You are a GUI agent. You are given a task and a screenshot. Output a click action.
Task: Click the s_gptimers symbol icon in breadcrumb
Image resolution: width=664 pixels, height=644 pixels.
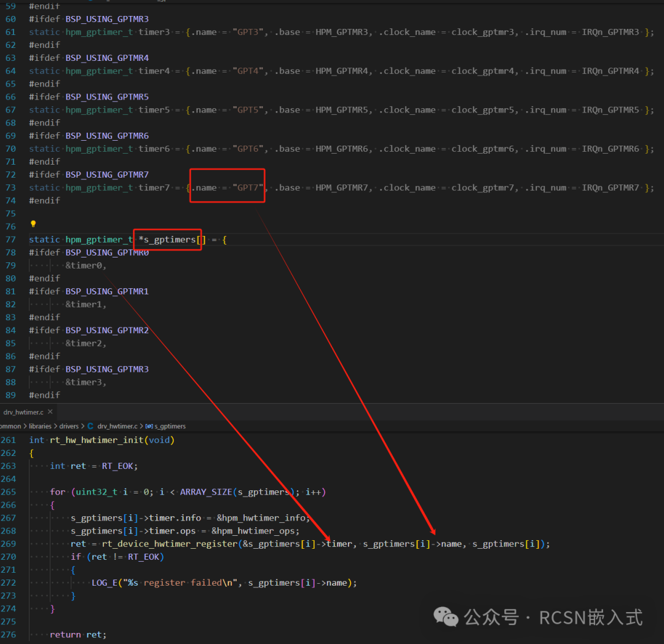[149, 426]
